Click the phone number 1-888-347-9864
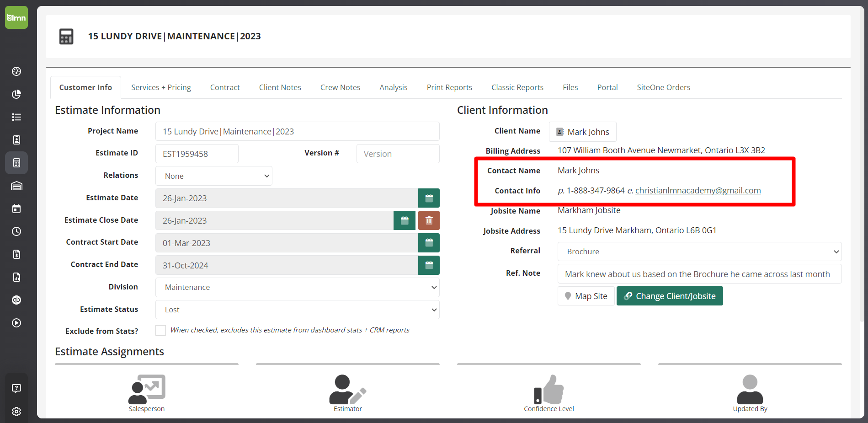The width and height of the screenshot is (868, 423). click(596, 190)
